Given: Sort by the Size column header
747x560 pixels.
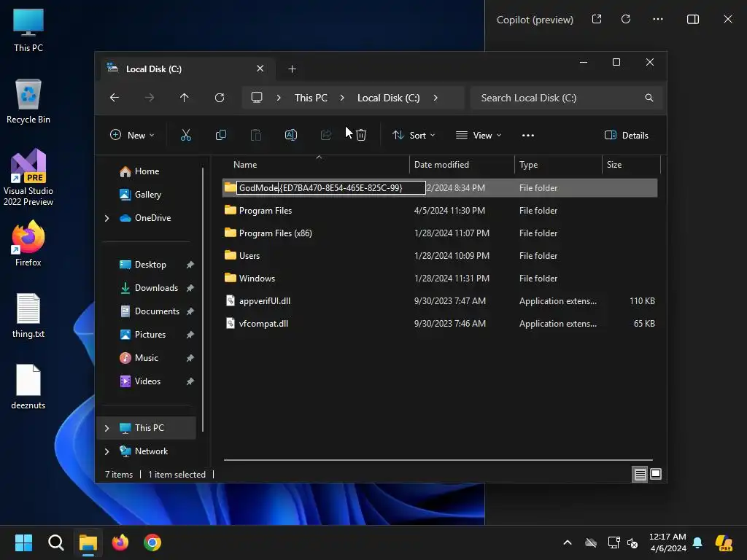Looking at the screenshot, I should (631, 165).
